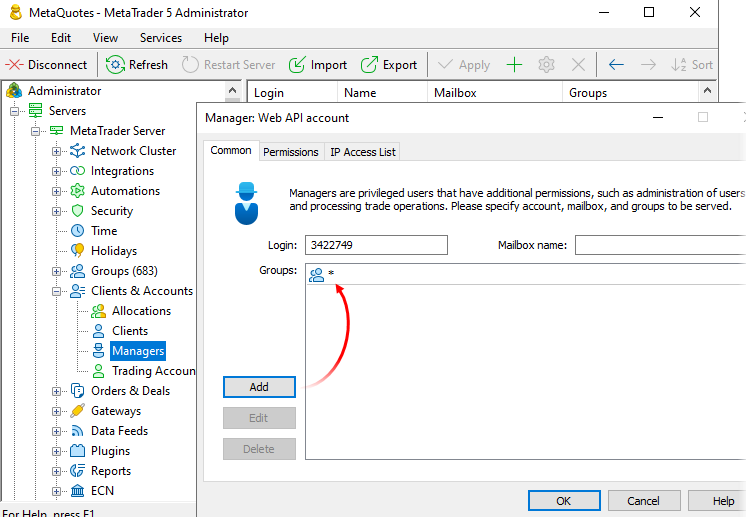The height and width of the screenshot is (517, 746).
Task: Click the Apply checkmark in the toolbar
Action: click(x=445, y=64)
